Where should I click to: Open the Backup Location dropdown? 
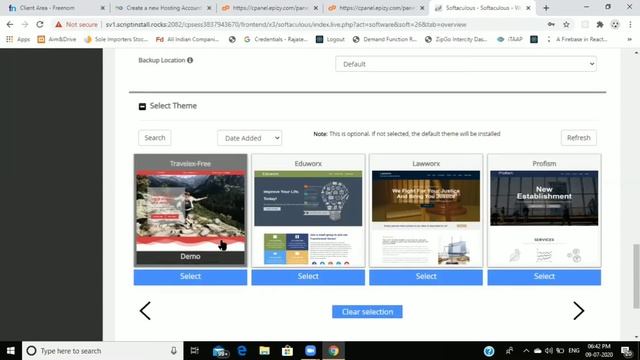tap(466, 64)
